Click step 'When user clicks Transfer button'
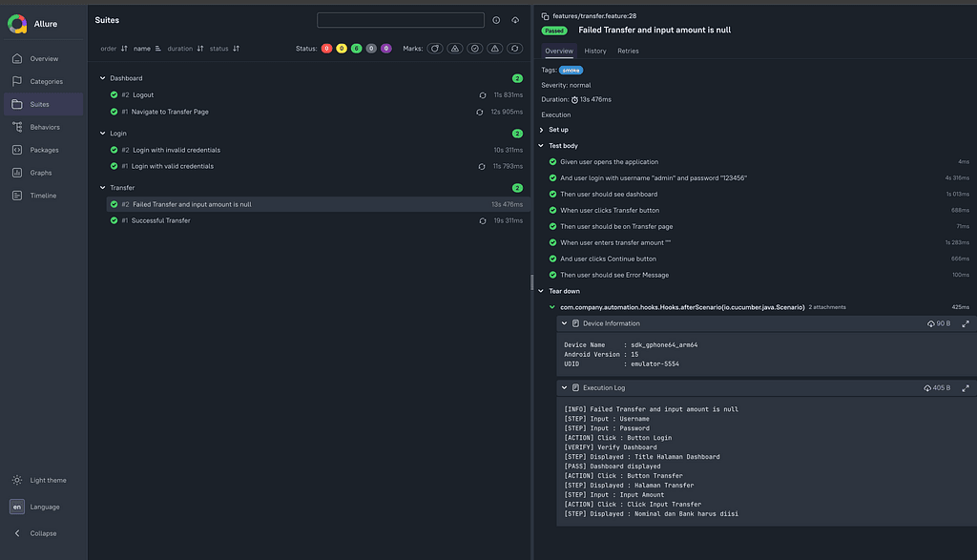 click(x=610, y=211)
